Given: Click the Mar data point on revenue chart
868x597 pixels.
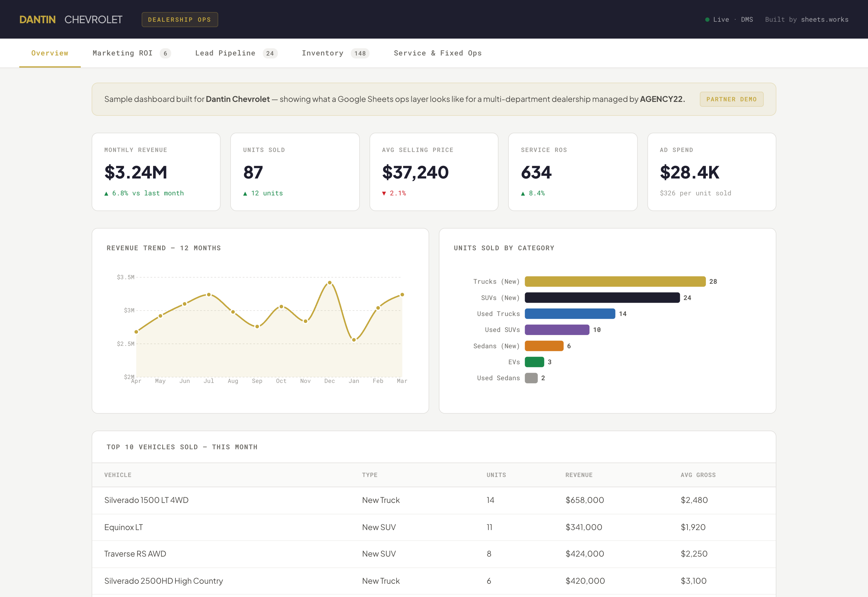Looking at the screenshot, I should point(402,295).
